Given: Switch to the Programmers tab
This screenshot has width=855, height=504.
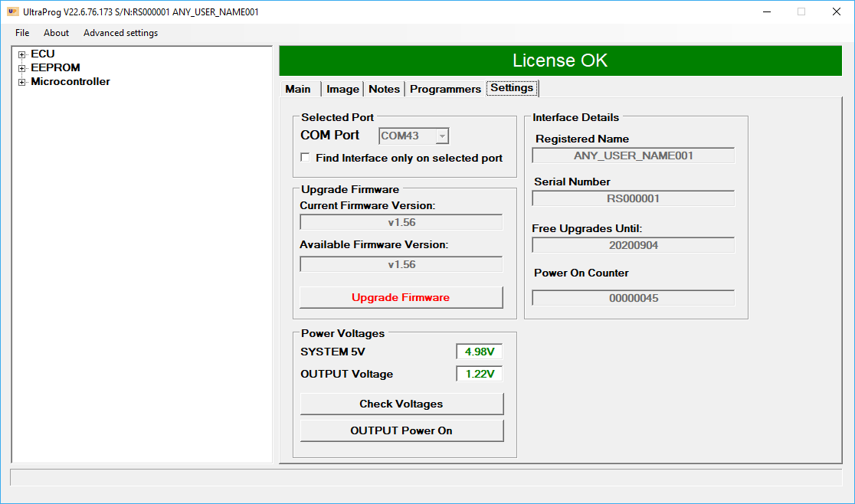Looking at the screenshot, I should pyautogui.click(x=445, y=89).
